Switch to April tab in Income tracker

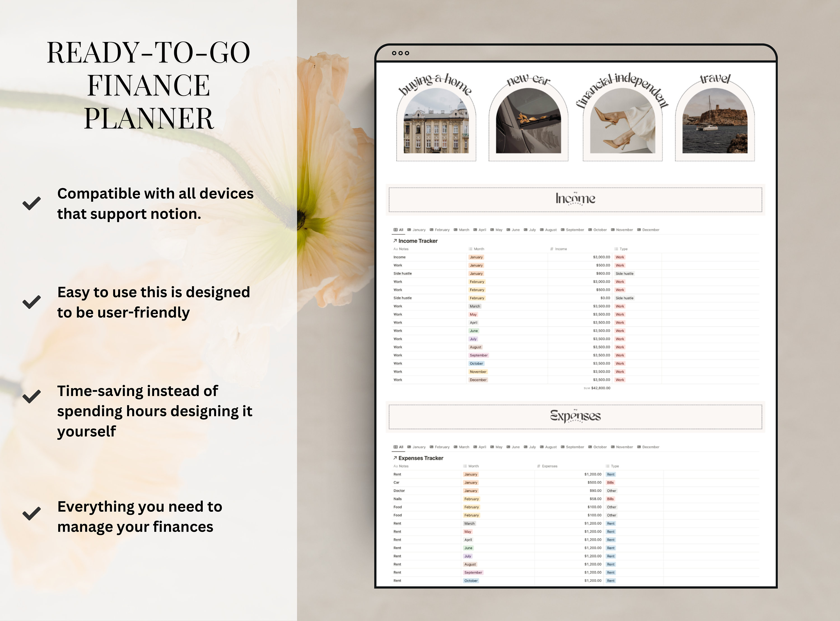480,230
